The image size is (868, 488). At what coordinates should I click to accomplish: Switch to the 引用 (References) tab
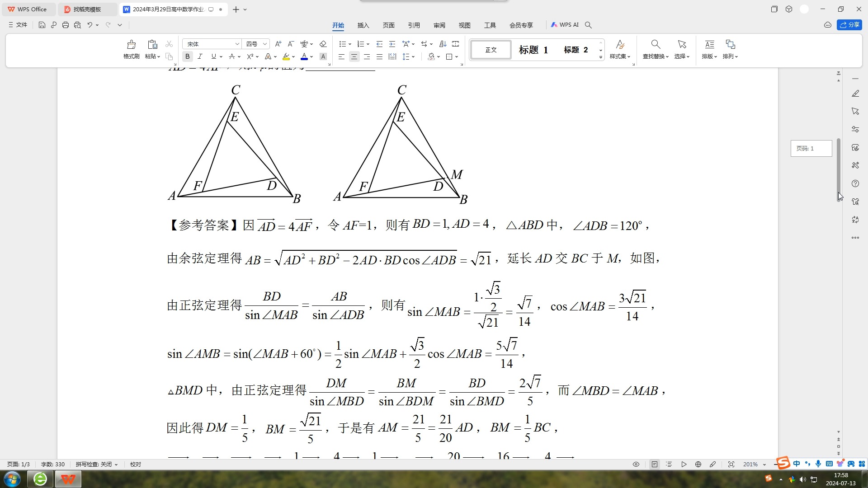coord(414,25)
